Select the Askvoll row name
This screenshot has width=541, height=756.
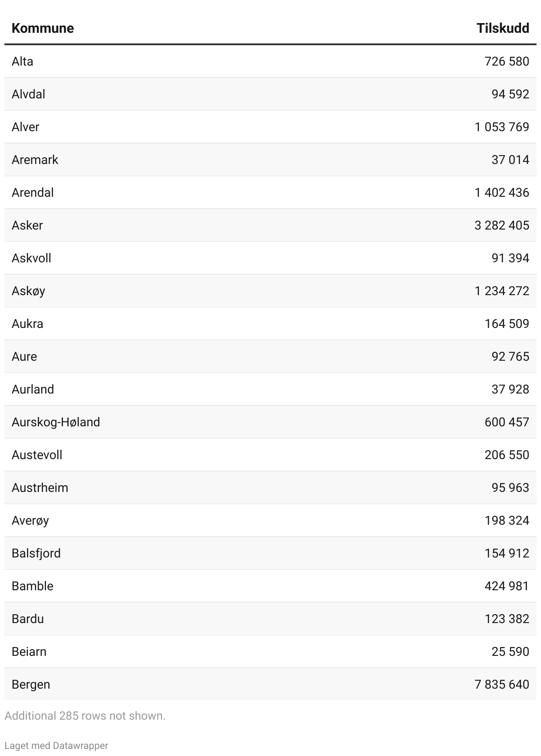pyautogui.click(x=31, y=258)
